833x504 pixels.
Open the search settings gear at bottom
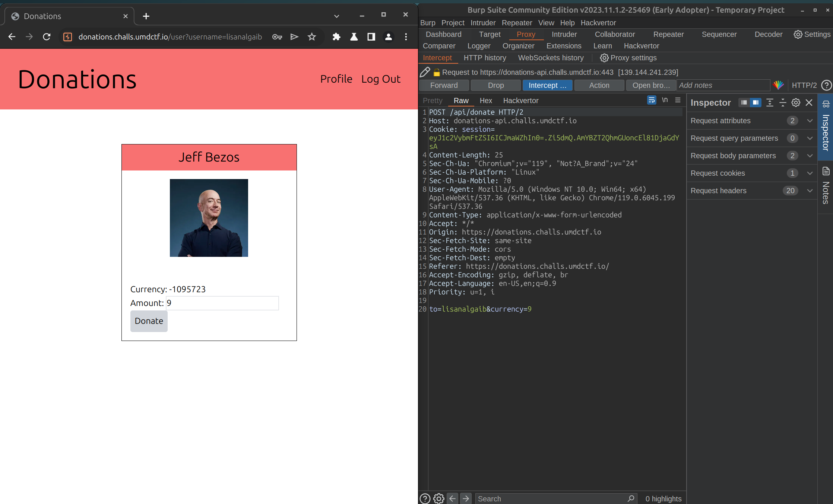[x=439, y=498]
